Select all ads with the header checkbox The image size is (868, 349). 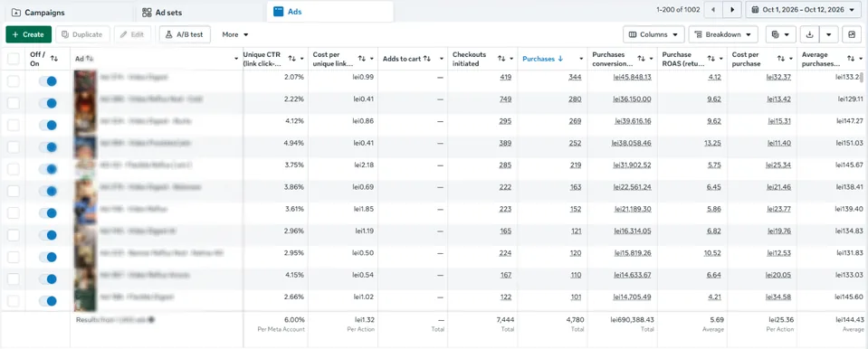tap(14, 59)
